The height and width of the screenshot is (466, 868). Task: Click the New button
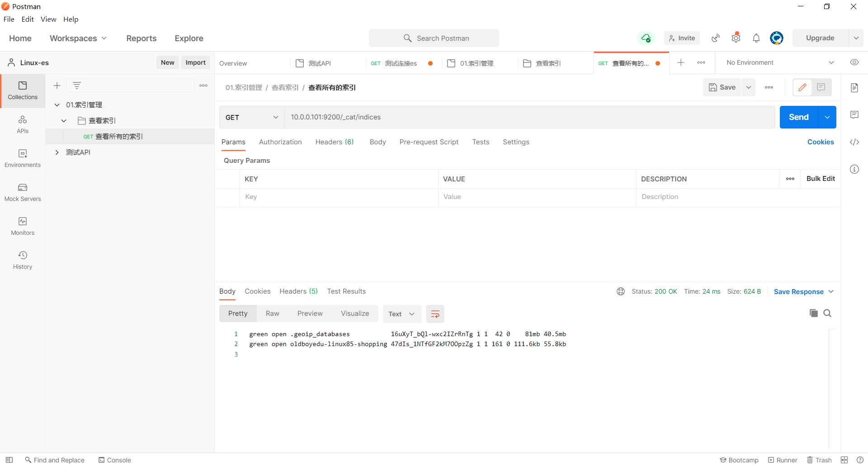pyautogui.click(x=168, y=62)
